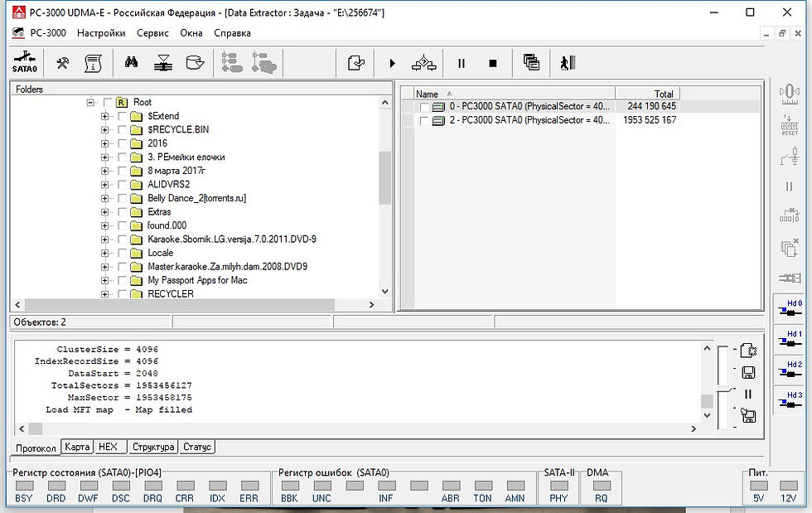The image size is (812, 513).
Task: Click the RESET icon in the right sidebar
Action: coord(789,125)
